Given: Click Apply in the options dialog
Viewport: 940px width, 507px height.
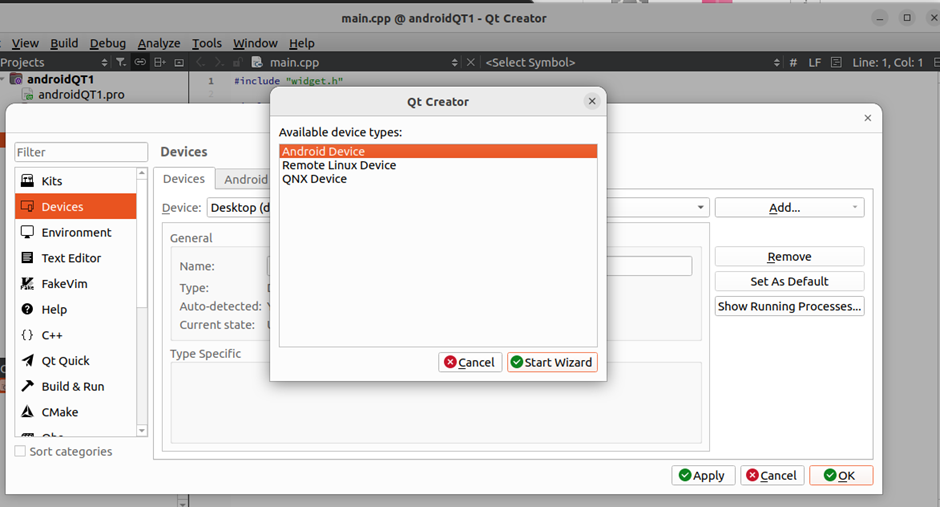Looking at the screenshot, I should point(703,475).
